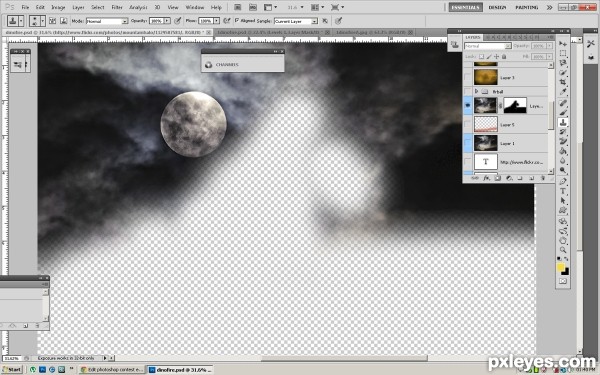Open the dinofire.psd taskbar button
Image resolution: width=600 pixels, height=375 pixels.
(x=179, y=370)
